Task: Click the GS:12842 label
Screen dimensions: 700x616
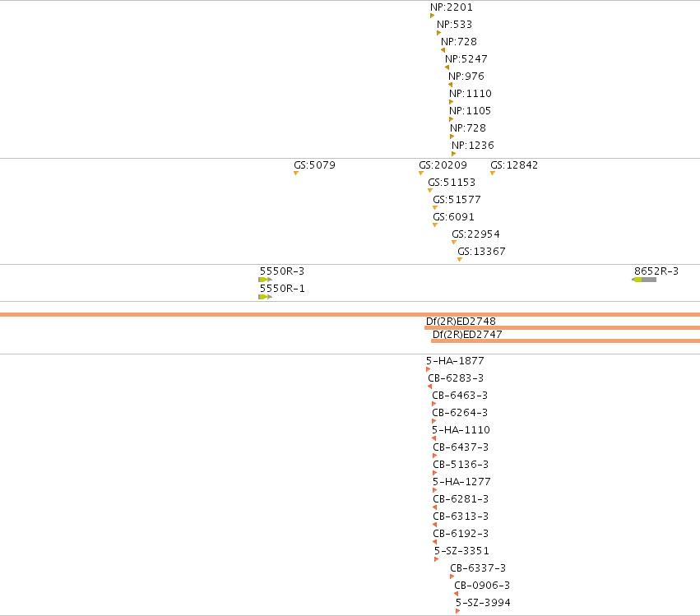Action: tap(514, 165)
